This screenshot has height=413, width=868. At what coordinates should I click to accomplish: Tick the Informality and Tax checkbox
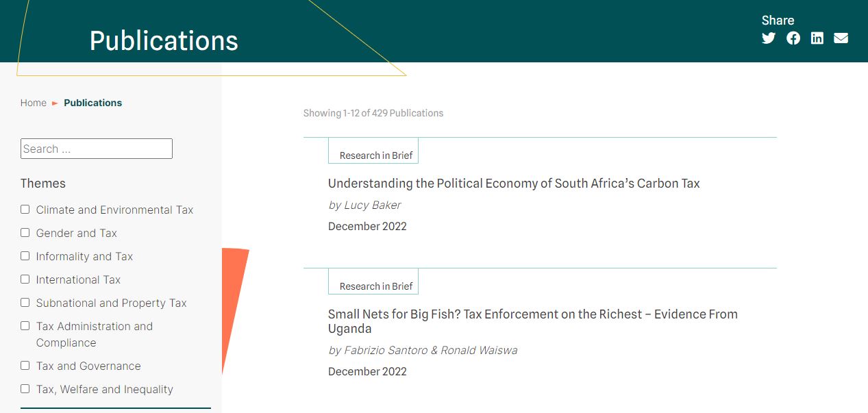point(25,256)
